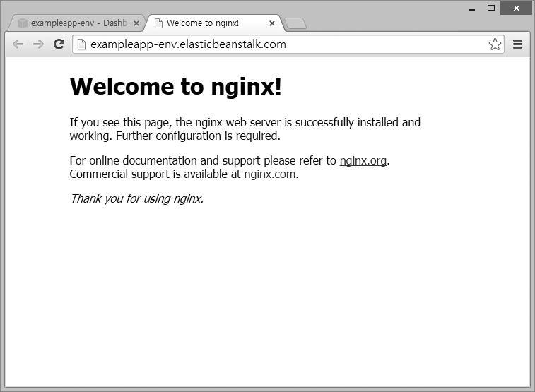535x392 pixels.
Task: Bookmark this page with the star icon
Action: (495, 44)
